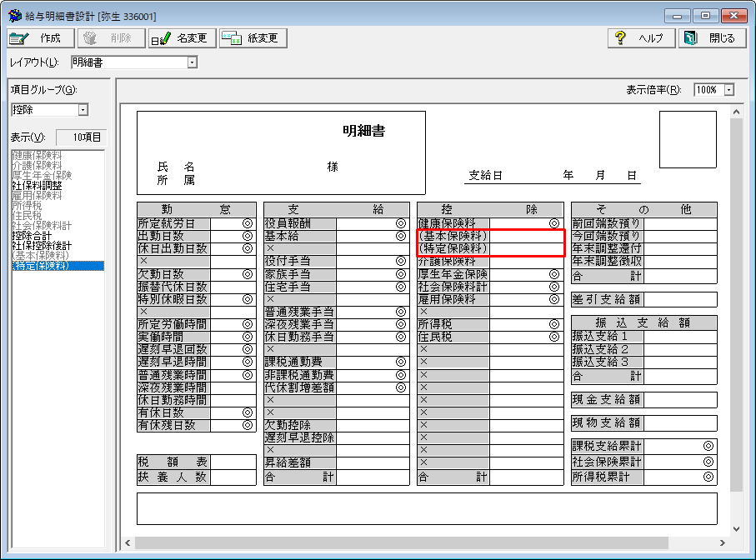The width and height of the screenshot is (756, 560).
Task: Select 社保控除後計 in the left item list
Action: pos(42,246)
